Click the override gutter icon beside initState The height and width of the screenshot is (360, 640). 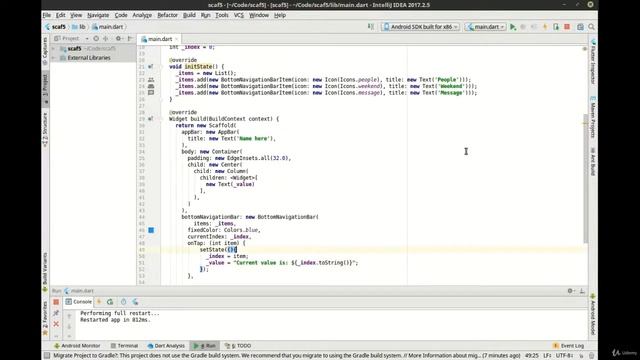pos(151,67)
